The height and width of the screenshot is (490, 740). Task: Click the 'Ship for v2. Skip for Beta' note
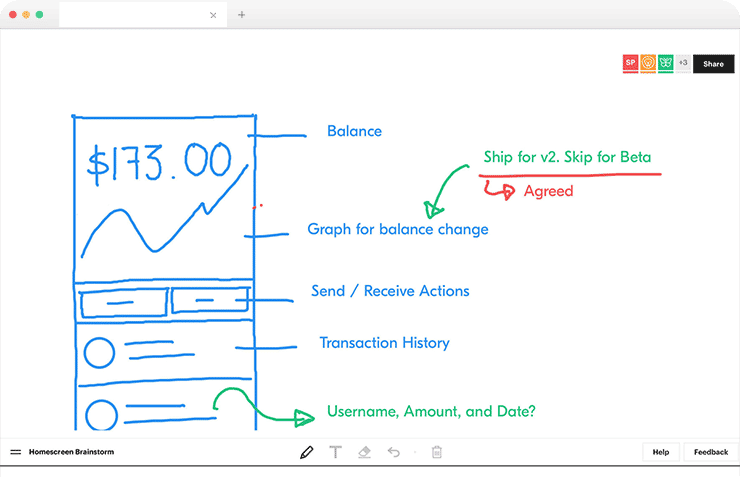coord(569,158)
